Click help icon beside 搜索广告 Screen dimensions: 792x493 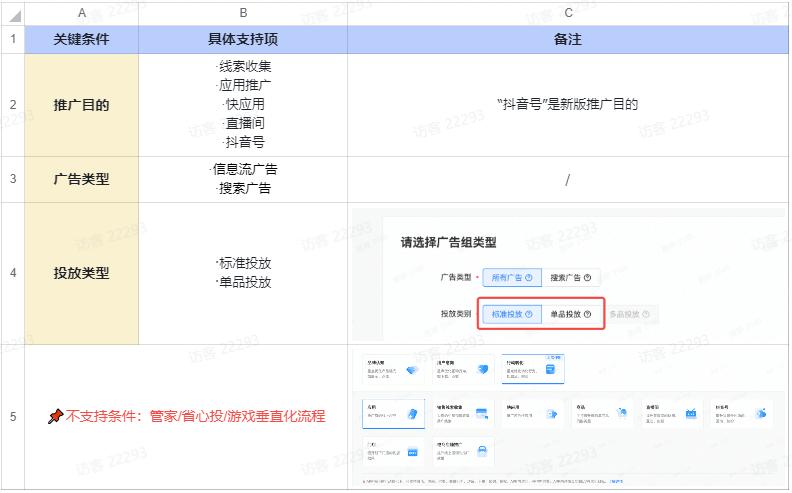587,278
